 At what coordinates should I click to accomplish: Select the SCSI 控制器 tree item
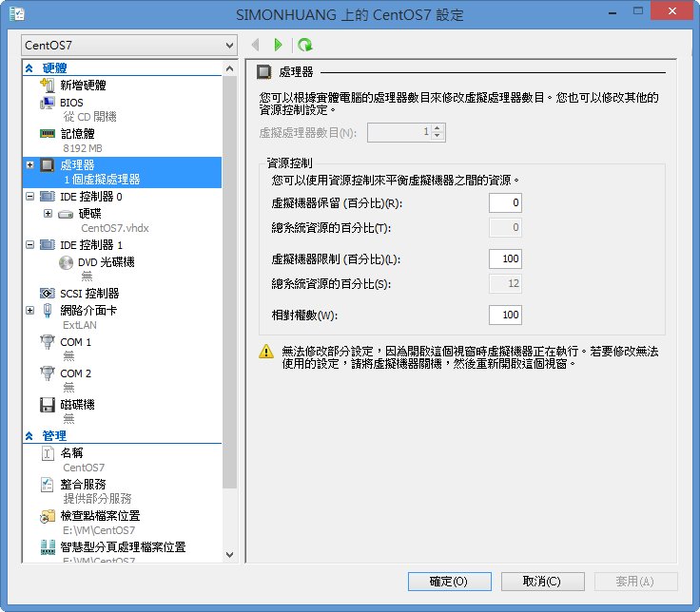pos(122,293)
